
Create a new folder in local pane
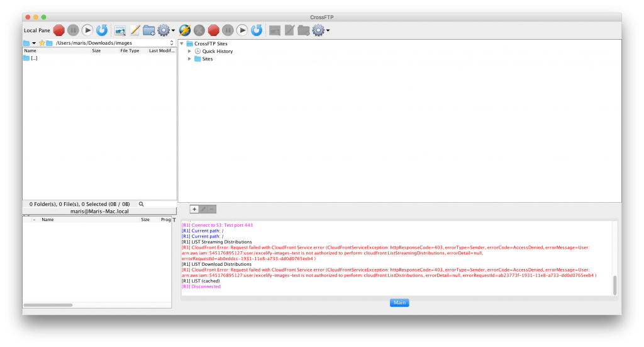coord(149,30)
